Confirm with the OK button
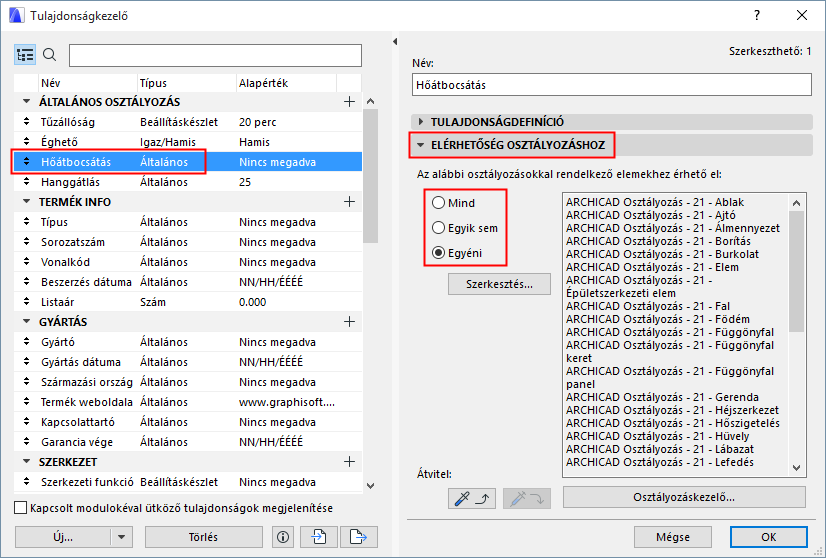The image size is (826, 558). (x=769, y=537)
